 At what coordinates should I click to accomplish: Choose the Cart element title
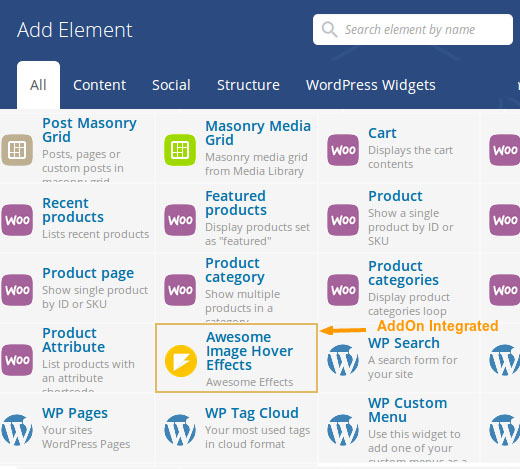pos(382,133)
